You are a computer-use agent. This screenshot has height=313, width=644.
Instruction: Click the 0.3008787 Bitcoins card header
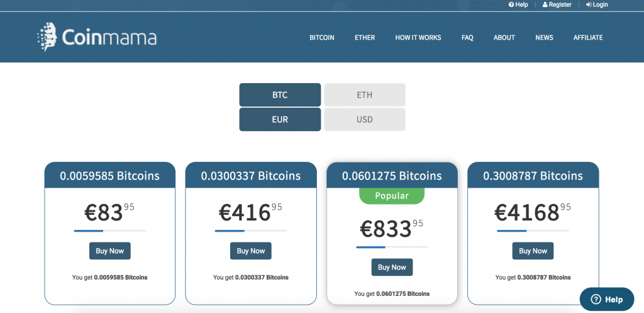point(533,176)
